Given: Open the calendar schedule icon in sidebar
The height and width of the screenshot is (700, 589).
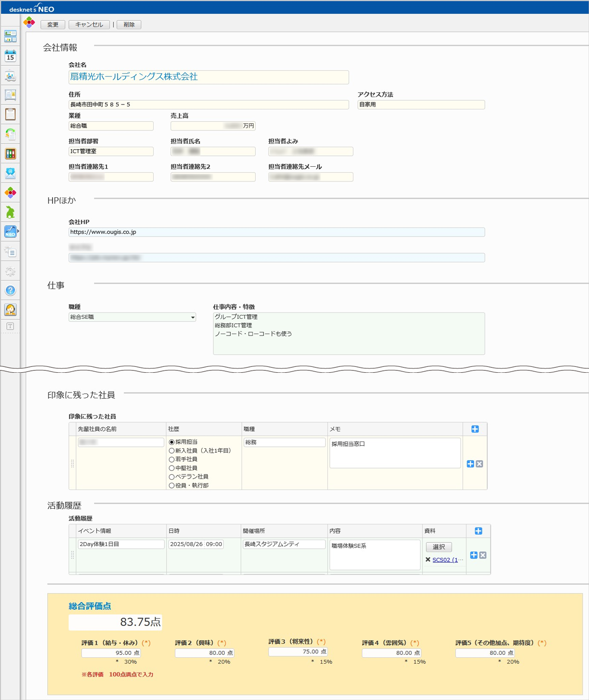Looking at the screenshot, I should 10,56.
